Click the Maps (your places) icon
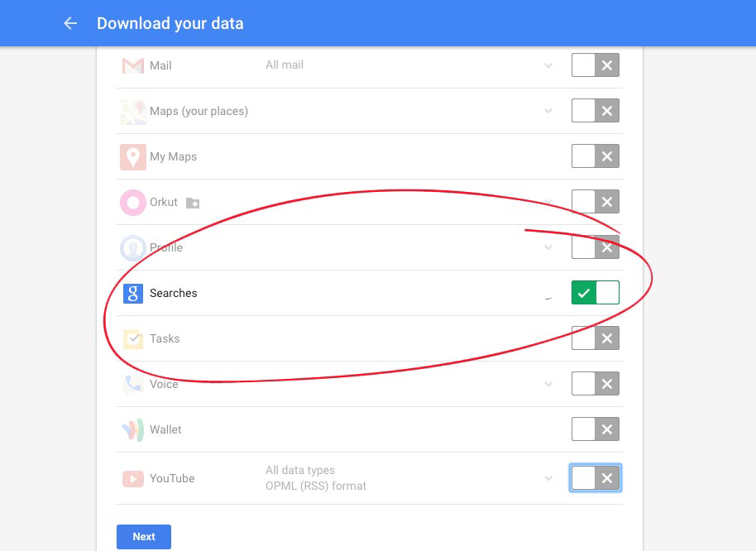Image resolution: width=756 pixels, height=551 pixels. point(132,112)
